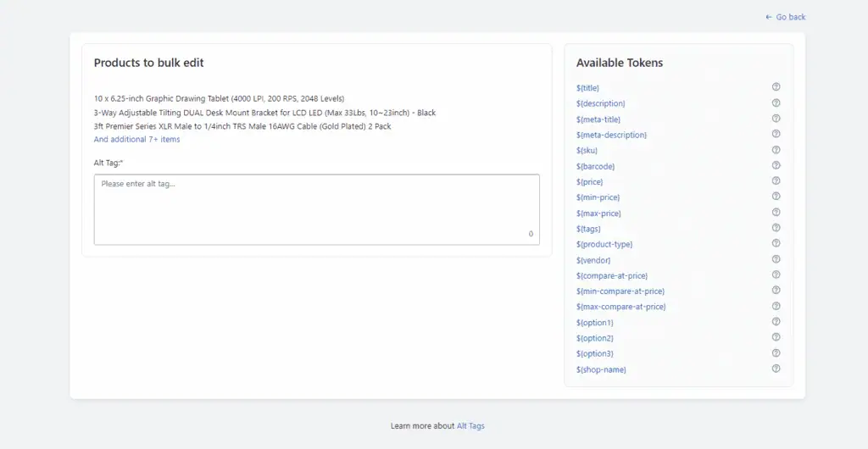Expand the 'And additional 7+ items' list
The image size is (868, 449).
click(x=136, y=140)
